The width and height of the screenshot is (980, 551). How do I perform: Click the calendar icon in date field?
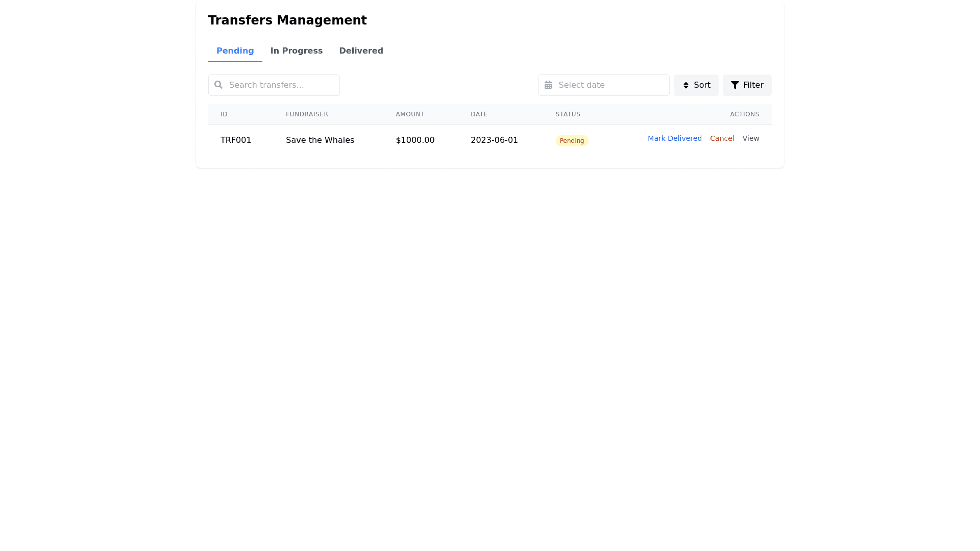coord(548,85)
